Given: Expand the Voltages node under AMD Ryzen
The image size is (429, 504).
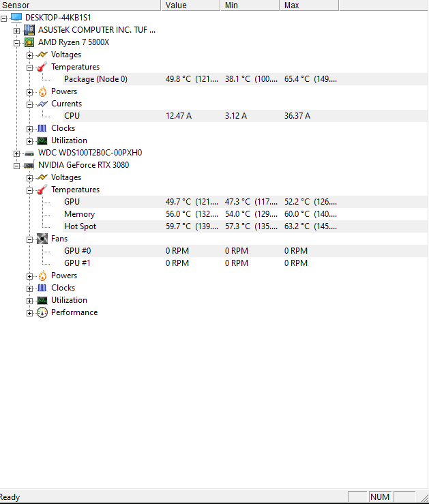Looking at the screenshot, I should pyautogui.click(x=29, y=55).
